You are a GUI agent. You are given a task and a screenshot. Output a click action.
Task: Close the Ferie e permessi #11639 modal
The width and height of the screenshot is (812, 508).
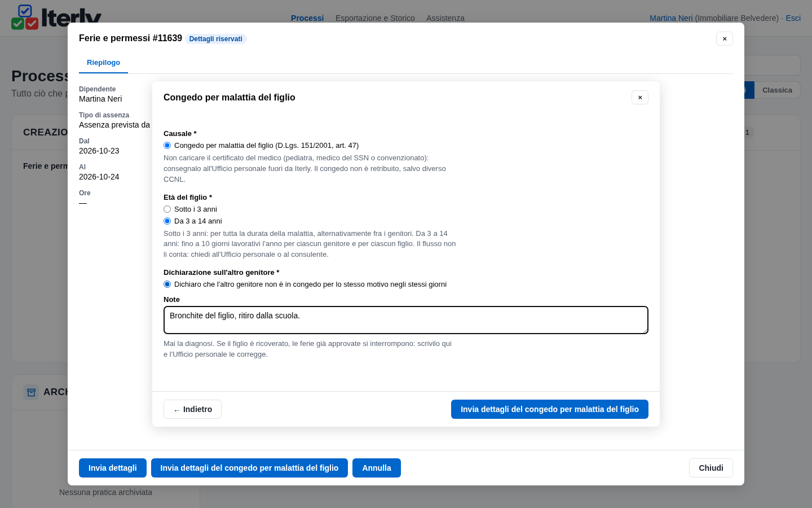click(x=725, y=39)
